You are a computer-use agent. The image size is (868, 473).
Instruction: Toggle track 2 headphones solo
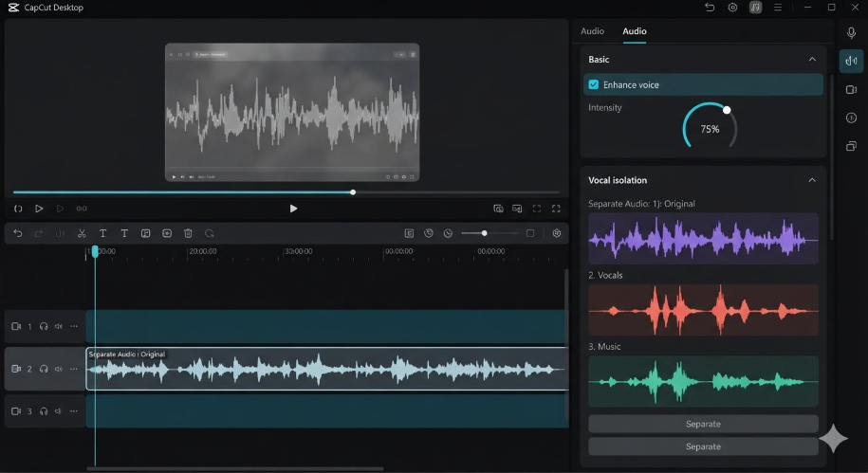click(44, 369)
